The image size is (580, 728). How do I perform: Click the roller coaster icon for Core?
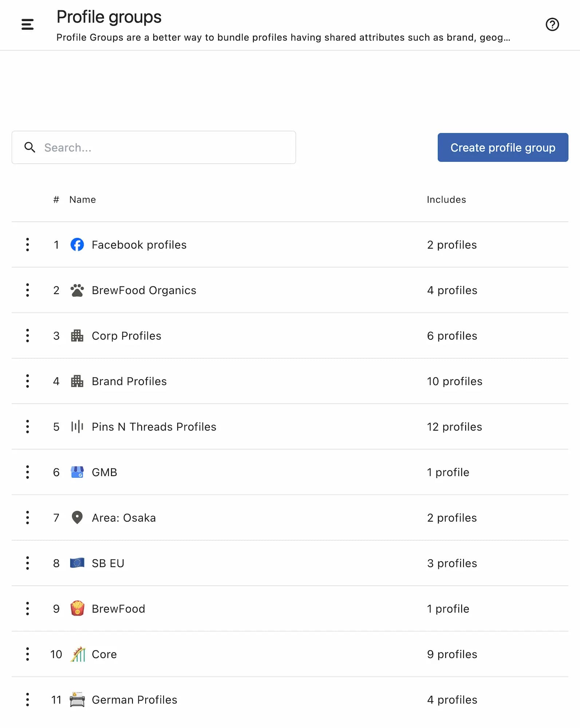tap(78, 654)
